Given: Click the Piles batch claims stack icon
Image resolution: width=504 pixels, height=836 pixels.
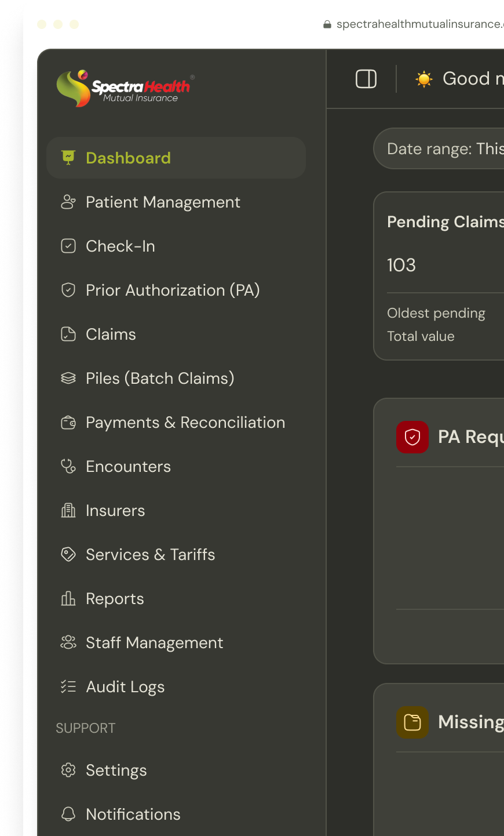Looking at the screenshot, I should coord(68,379).
